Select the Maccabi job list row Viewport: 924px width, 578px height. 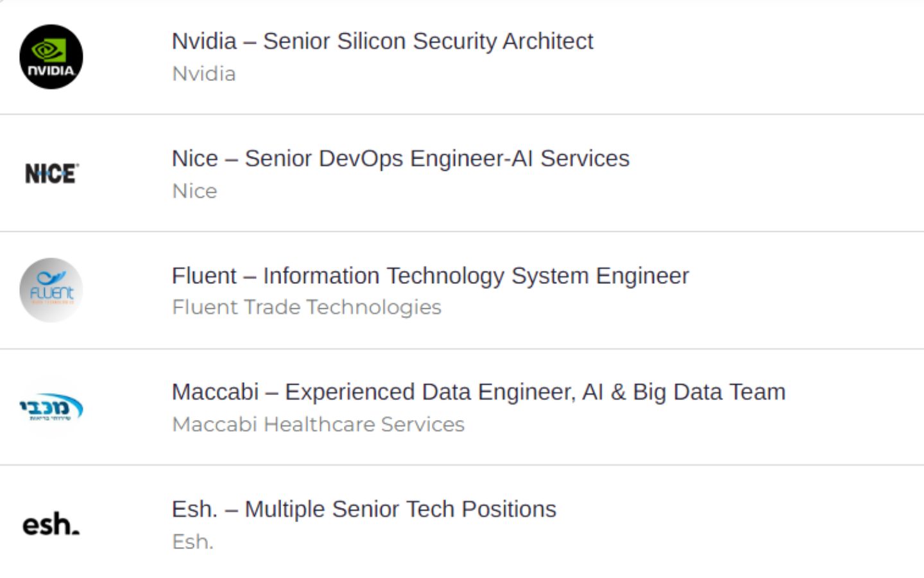pyautogui.click(x=462, y=407)
